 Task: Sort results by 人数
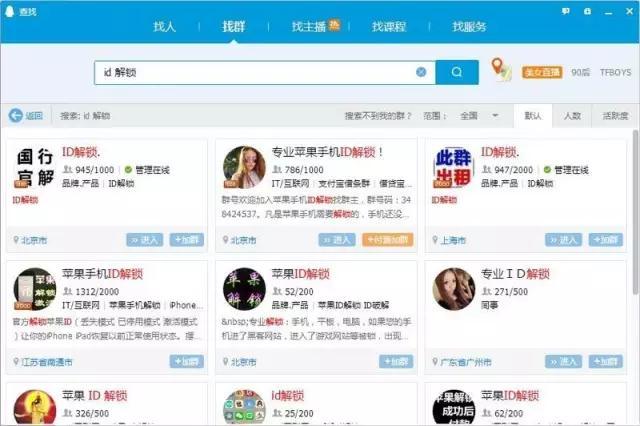[x=572, y=116]
